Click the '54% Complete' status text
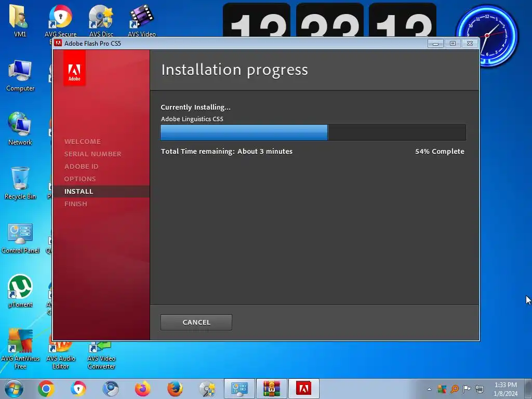 (440, 151)
